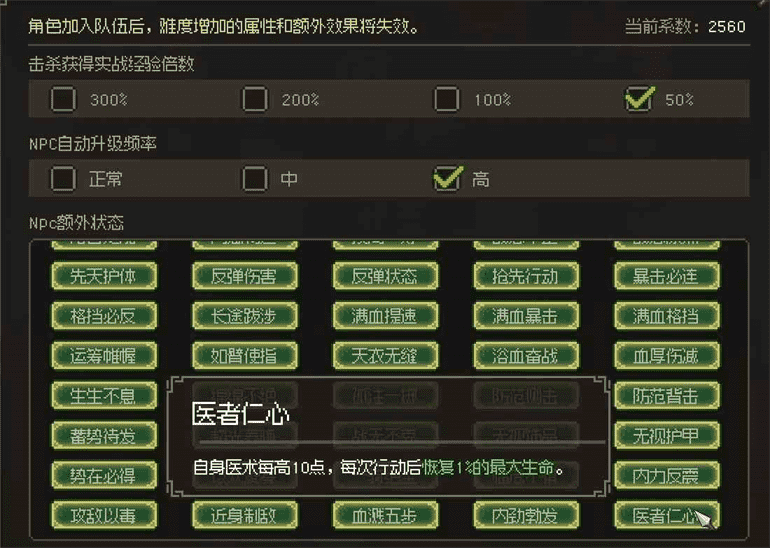
Task: Toggle the 先天护体 status button
Action: (104, 276)
